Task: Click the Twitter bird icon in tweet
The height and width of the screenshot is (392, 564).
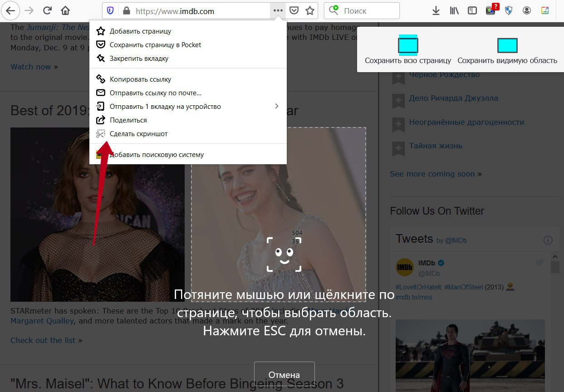Action: click(539, 262)
